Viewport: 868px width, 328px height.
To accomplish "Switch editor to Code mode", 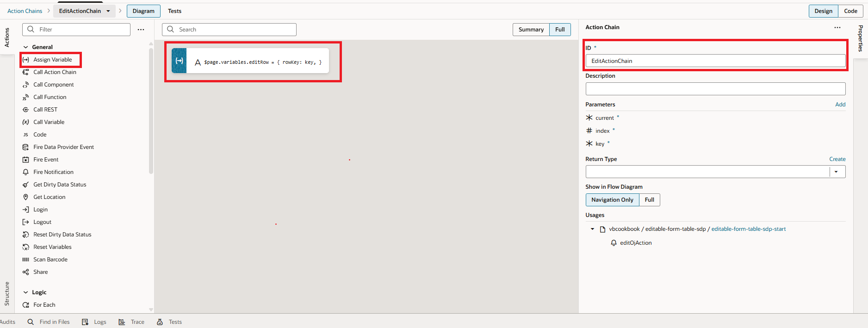I will [850, 11].
